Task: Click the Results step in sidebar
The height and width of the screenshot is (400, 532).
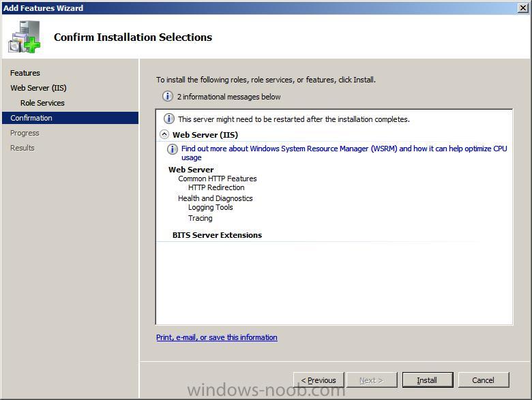Action: 23,148
